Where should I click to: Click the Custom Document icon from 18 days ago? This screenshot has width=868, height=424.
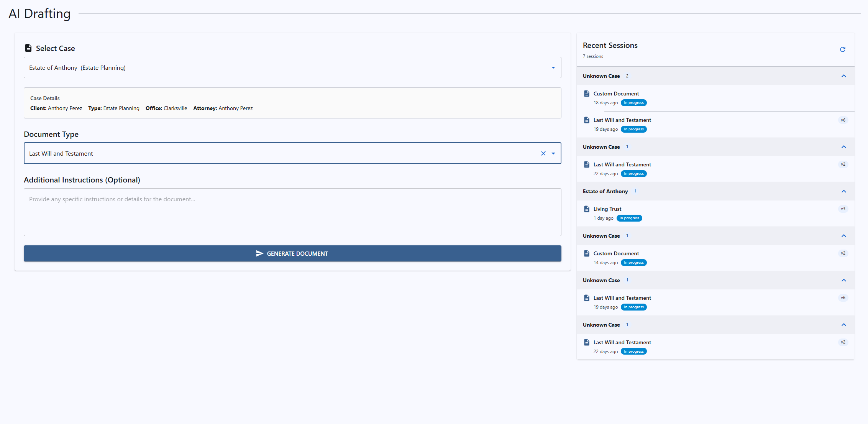pyautogui.click(x=586, y=94)
